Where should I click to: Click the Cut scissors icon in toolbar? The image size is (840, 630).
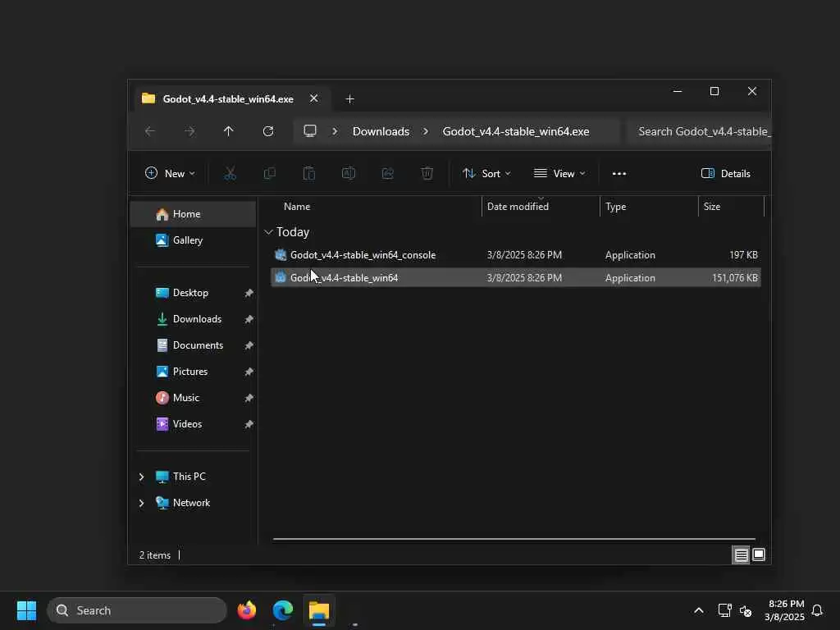tap(230, 173)
